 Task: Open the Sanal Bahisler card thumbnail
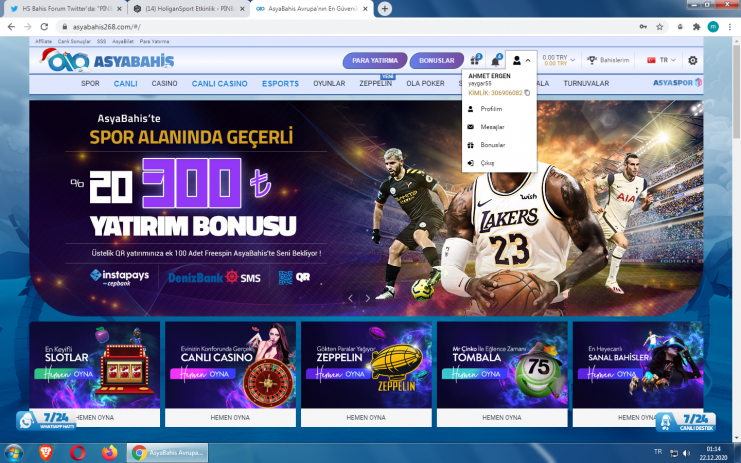pos(638,365)
